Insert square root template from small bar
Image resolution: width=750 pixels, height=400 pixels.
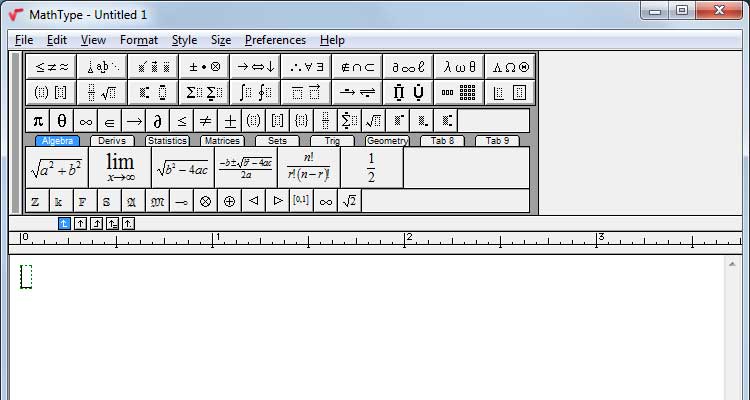pyautogui.click(x=374, y=121)
